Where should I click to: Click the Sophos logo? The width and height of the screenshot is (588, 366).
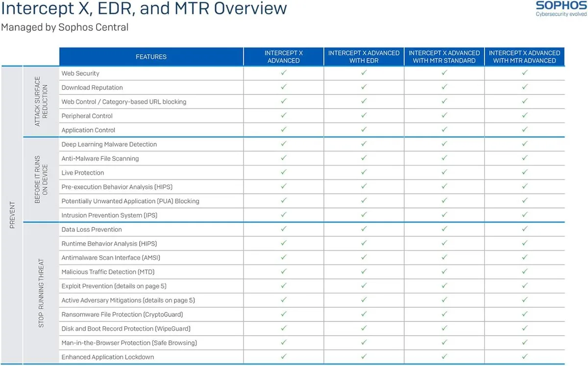point(561,9)
